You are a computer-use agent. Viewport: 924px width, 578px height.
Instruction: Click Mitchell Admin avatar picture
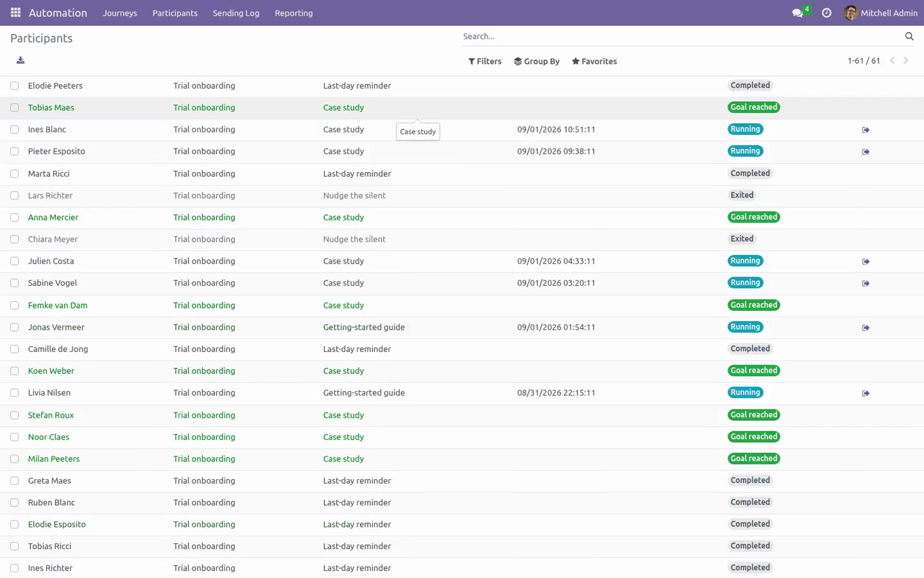(x=851, y=13)
